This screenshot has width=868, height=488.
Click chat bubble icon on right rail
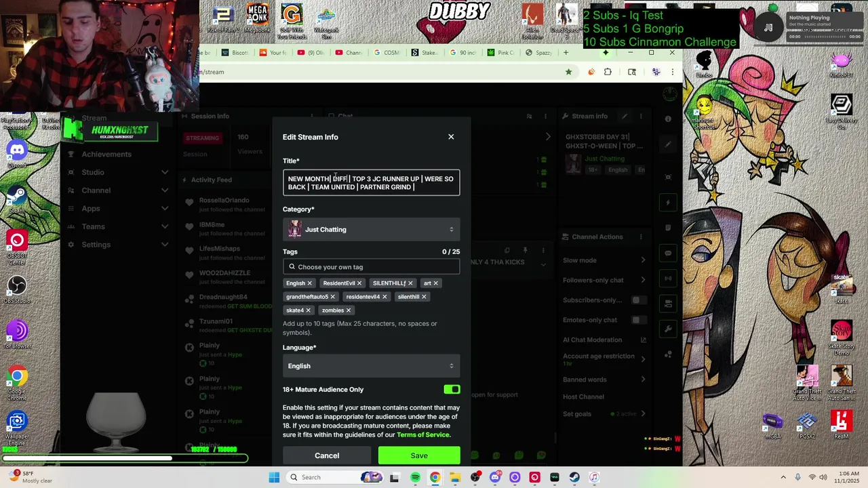tap(668, 253)
